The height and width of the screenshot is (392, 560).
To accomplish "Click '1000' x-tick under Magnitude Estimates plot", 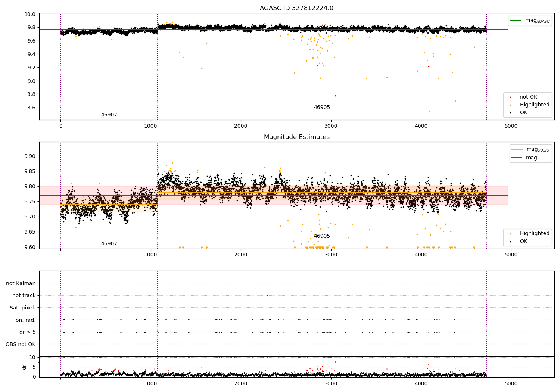I will pos(150,255).
